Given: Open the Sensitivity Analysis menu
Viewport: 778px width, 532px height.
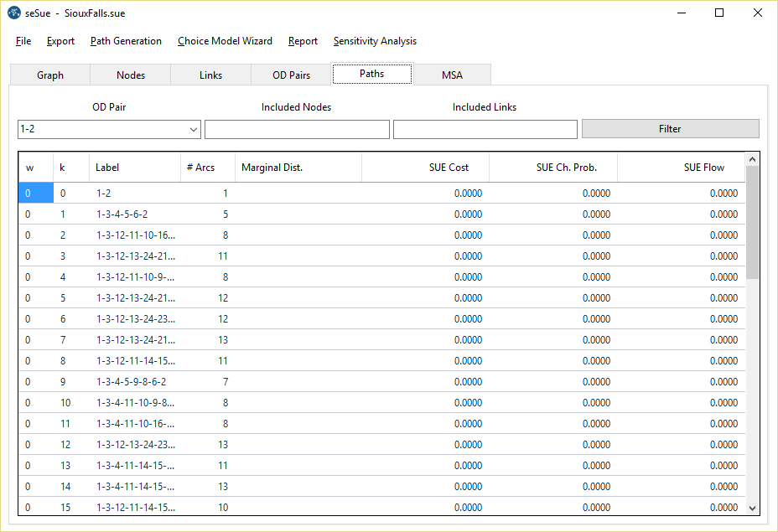Looking at the screenshot, I should [375, 41].
